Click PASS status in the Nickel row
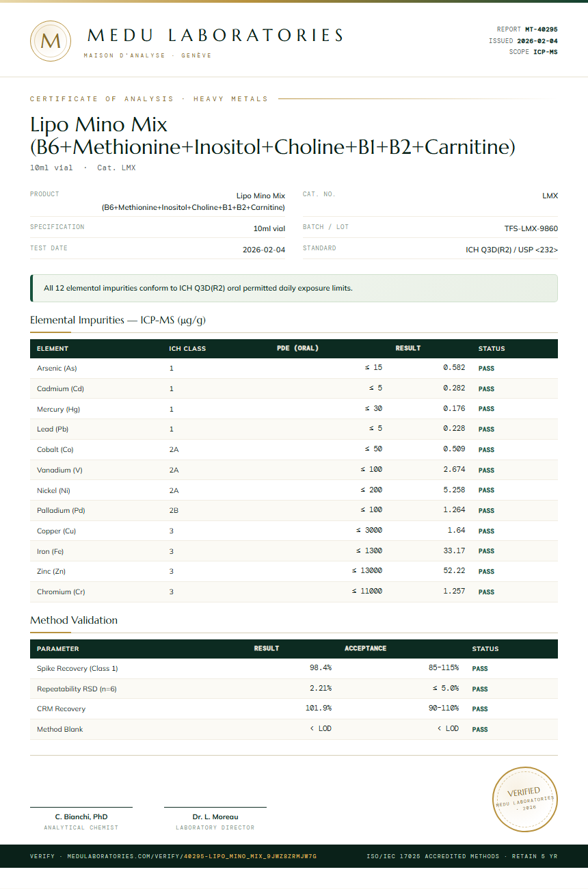This screenshot has height=889, width=588. pos(486,490)
